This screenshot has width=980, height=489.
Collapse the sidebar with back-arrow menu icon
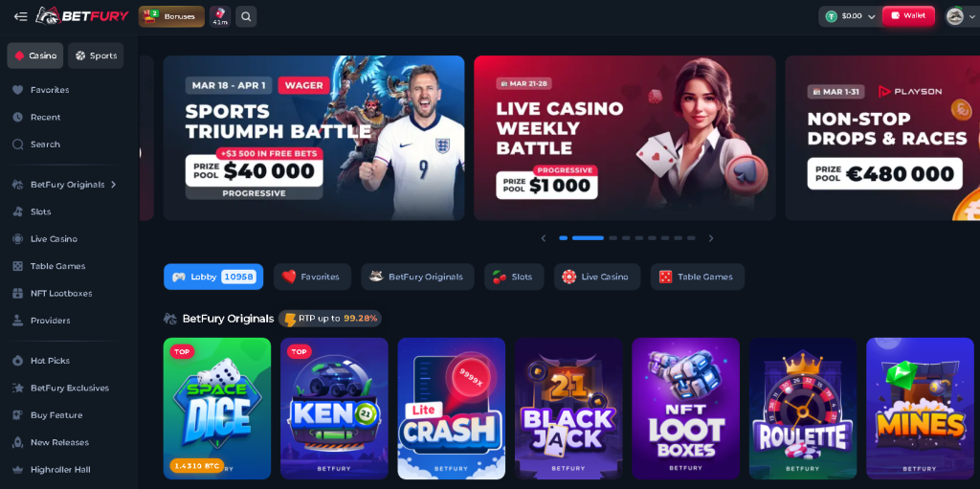[21, 17]
